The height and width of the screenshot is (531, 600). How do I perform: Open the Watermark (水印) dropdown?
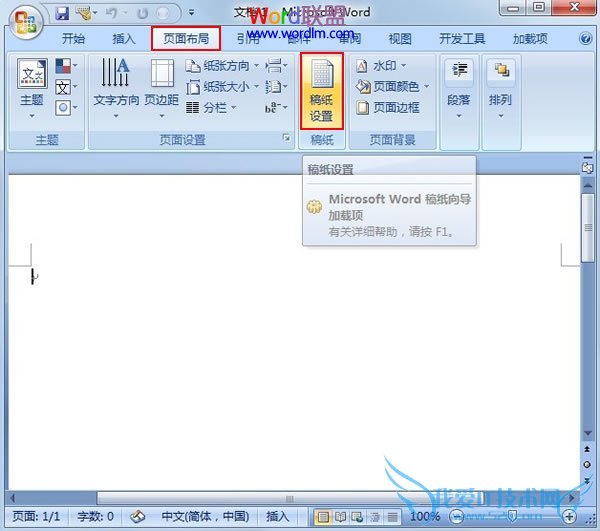[x=381, y=66]
